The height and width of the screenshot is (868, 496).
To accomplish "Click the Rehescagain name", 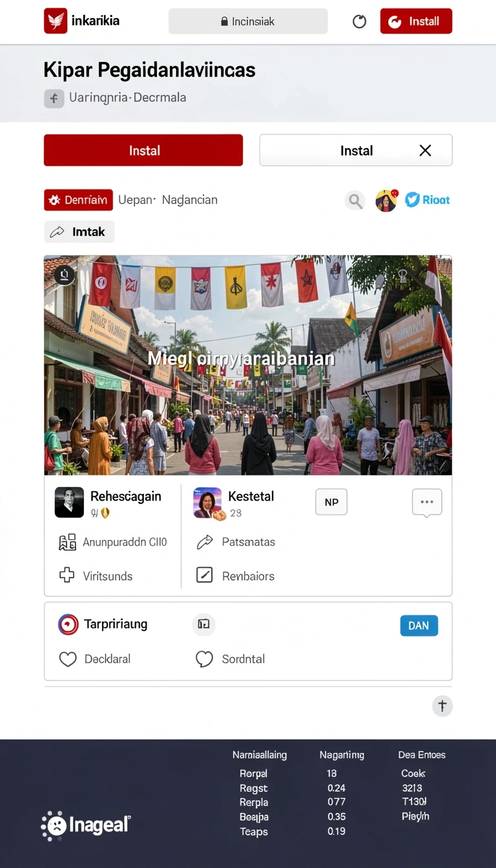I will (x=126, y=496).
